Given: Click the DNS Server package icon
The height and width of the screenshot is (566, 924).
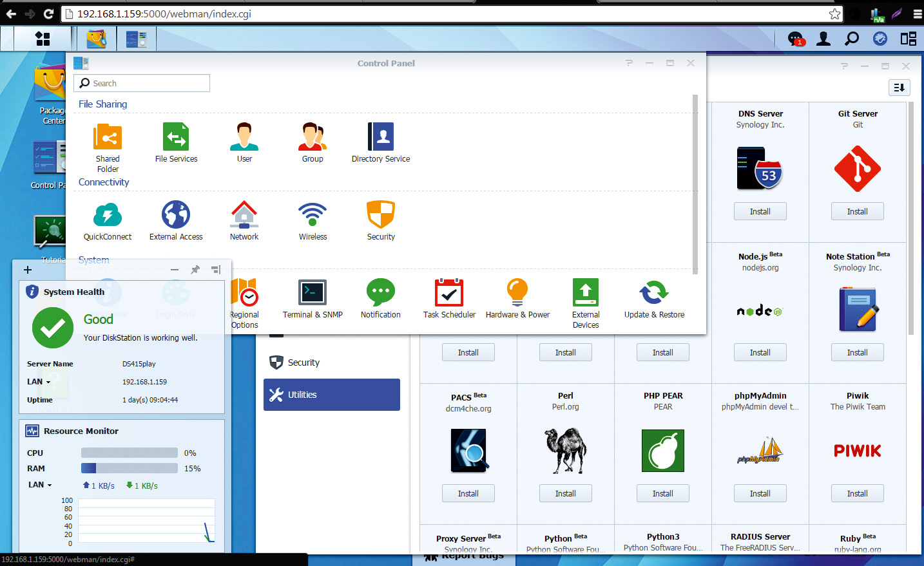Looking at the screenshot, I should click(x=760, y=169).
